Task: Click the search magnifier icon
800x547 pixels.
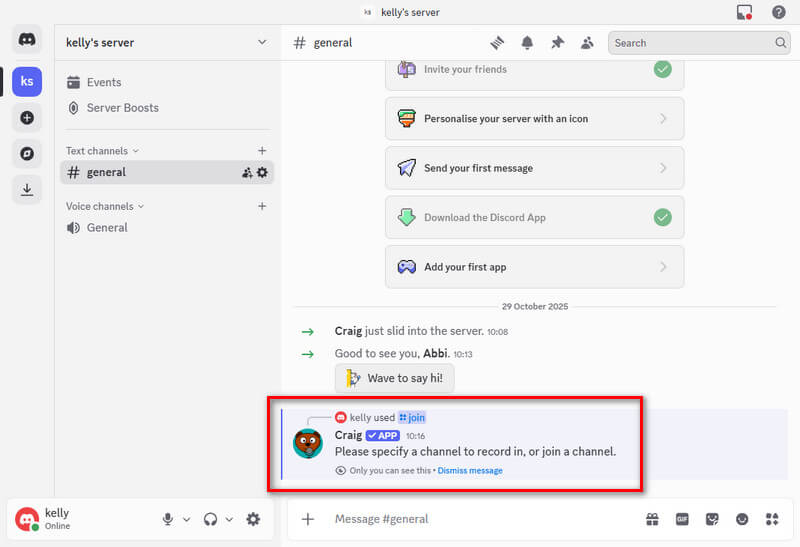Action: 781,43
